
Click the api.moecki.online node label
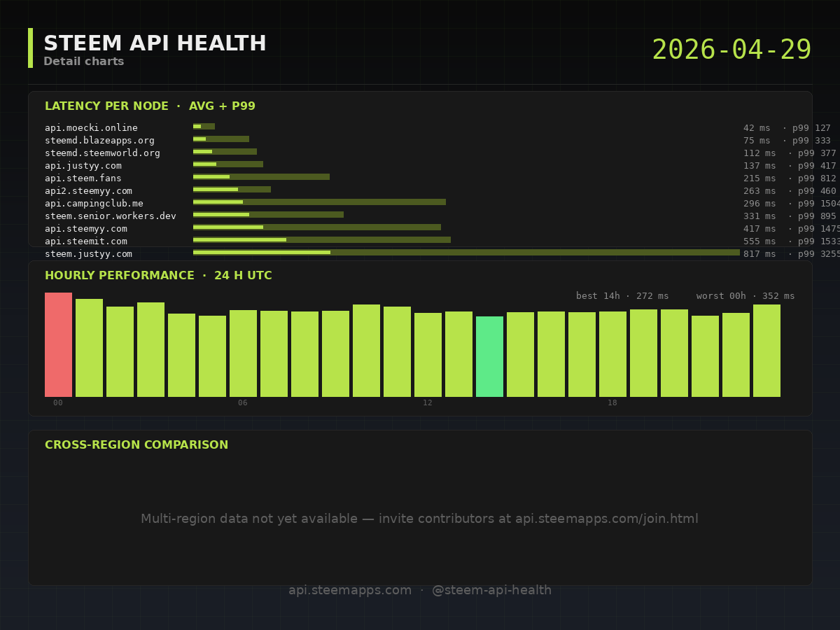click(91, 128)
